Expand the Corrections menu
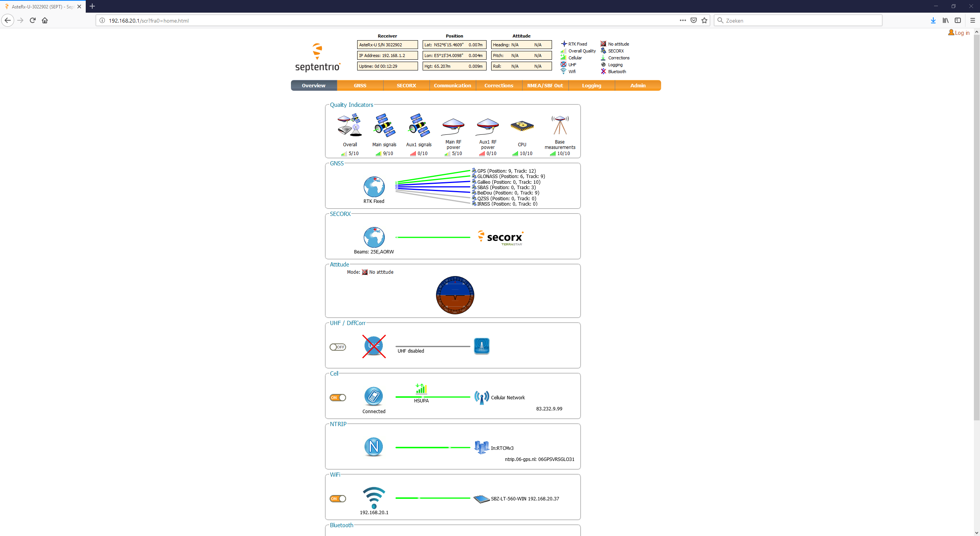980x536 pixels. point(498,85)
